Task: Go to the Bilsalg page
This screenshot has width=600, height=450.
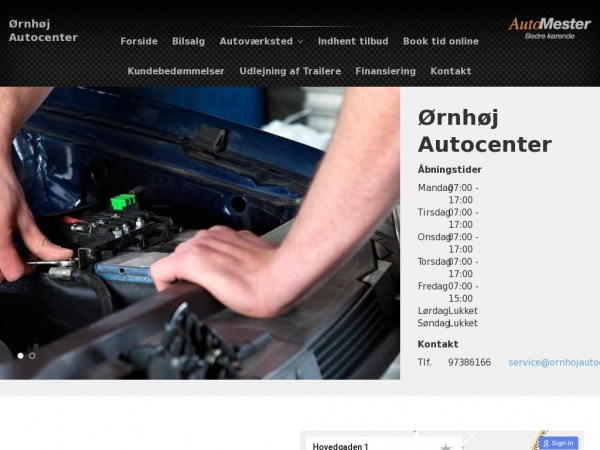Action: click(188, 42)
